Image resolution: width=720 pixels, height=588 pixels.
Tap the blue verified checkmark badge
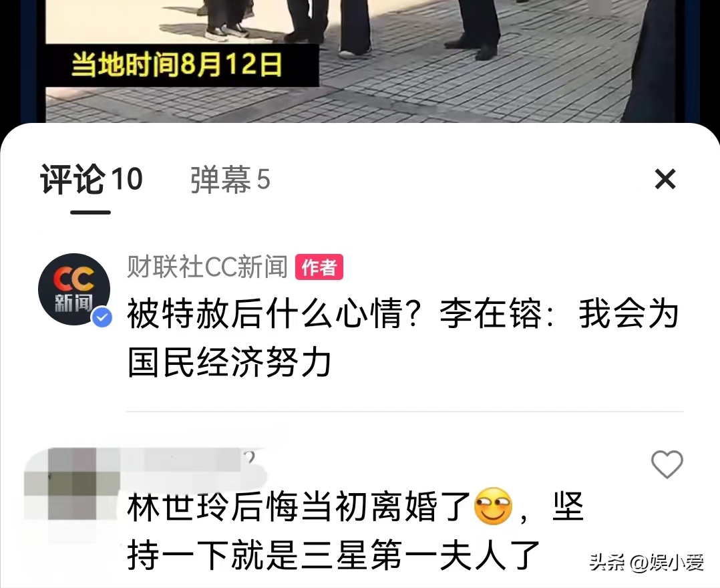pos(102,317)
